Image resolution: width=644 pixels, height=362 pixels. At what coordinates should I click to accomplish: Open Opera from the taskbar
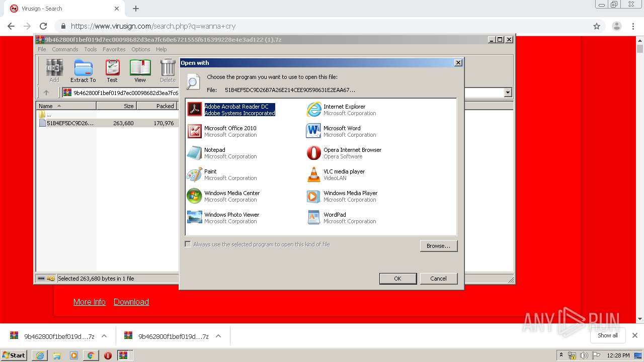(108, 355)
